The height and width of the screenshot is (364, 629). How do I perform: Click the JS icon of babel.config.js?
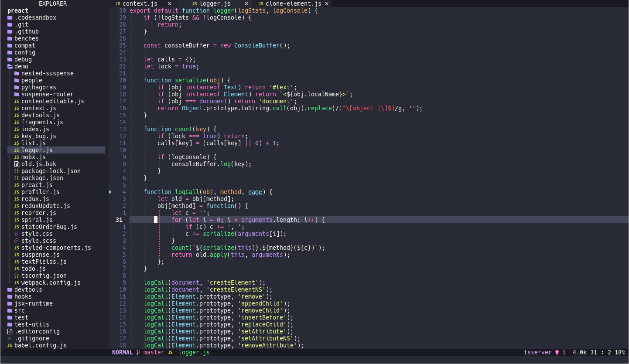click(x=10, y=345)
